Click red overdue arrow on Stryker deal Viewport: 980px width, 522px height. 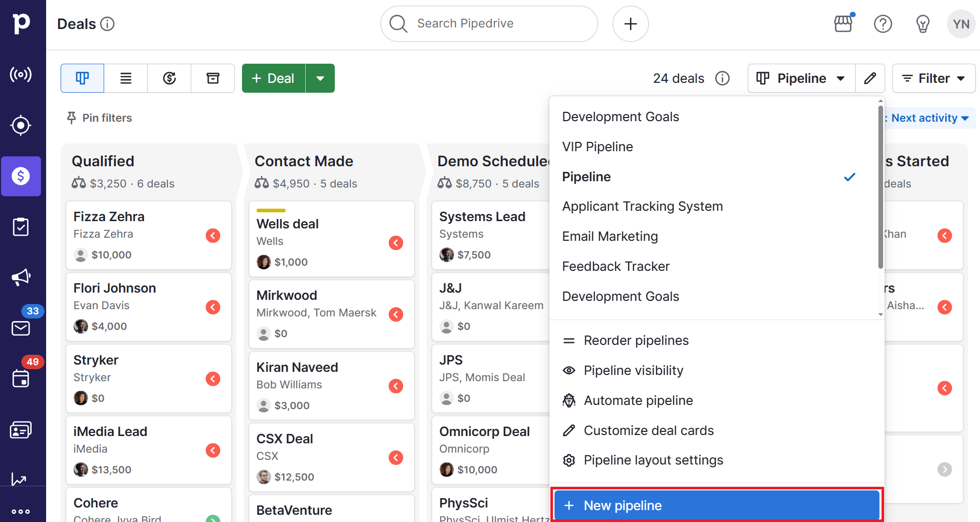(x=213, y=379)
